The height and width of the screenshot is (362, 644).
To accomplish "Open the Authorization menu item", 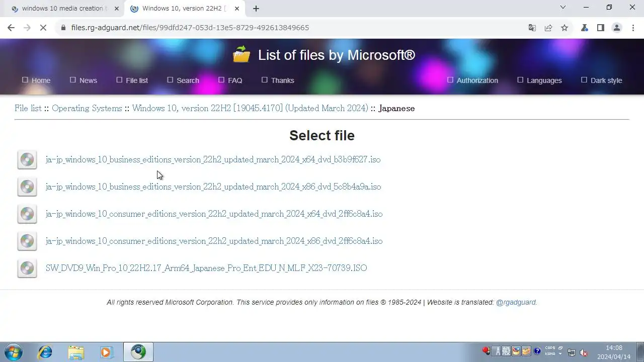I will click(x=472, y=80).
